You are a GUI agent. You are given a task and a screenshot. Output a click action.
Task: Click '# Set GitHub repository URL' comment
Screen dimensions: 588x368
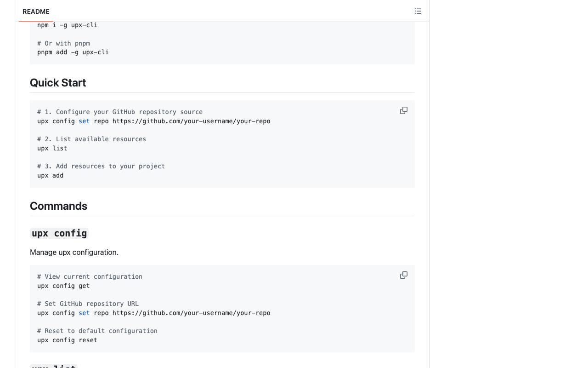[x=88, y=304]
